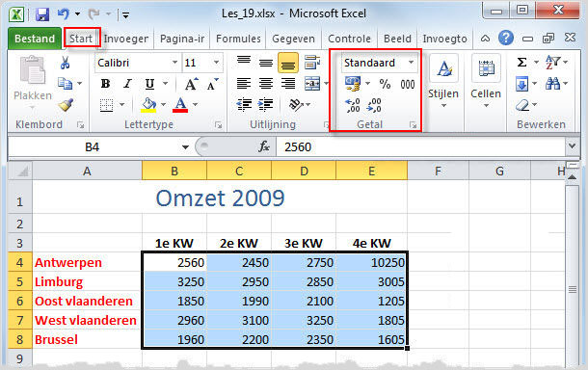
Task: Switch to the Start tab
Action: [81, 39]
